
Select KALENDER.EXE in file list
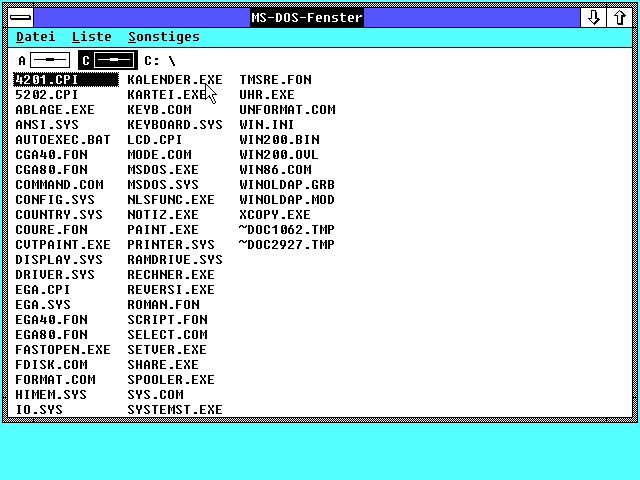[174, 80]
